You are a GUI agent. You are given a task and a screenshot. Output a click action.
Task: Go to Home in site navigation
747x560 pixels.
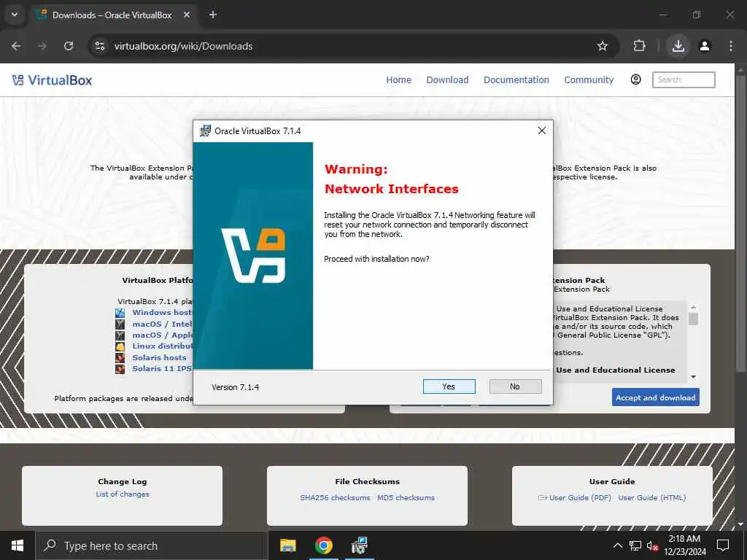399,80
